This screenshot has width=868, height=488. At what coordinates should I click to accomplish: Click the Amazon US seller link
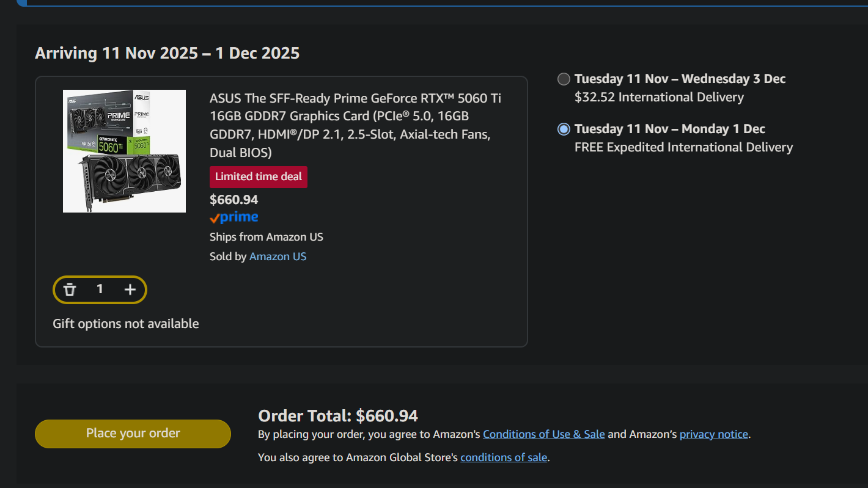pos(278,257)
